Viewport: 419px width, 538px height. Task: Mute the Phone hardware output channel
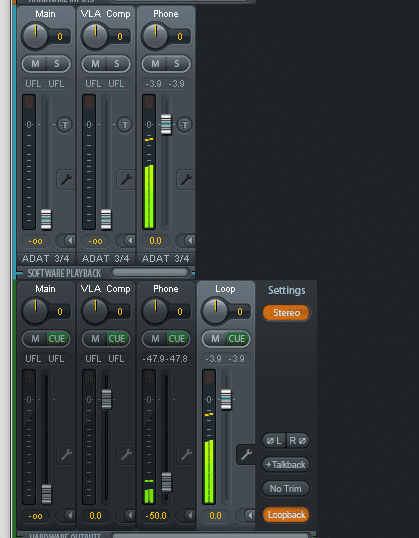pyautogui.click(x=155, y=339)
